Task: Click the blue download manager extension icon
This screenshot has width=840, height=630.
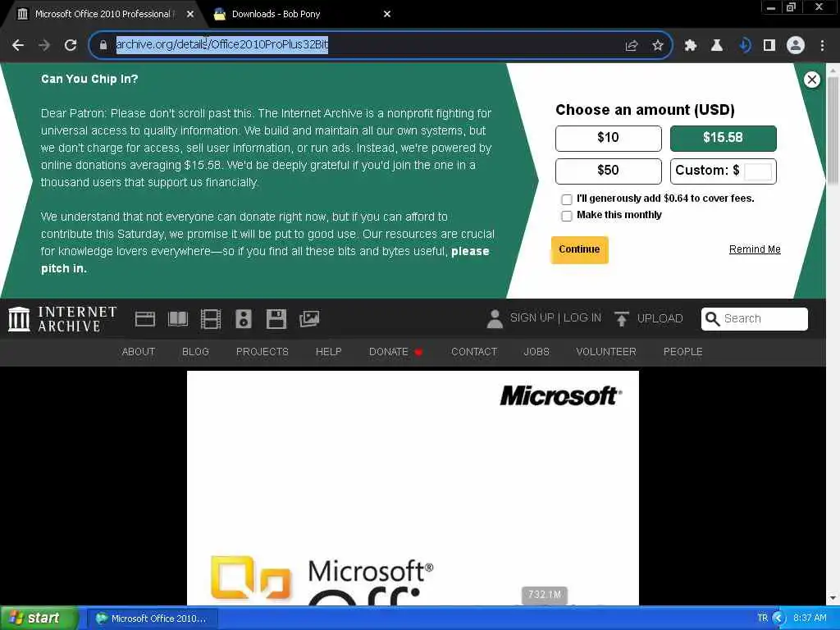Action: pyautogui.click(x=744, y=46)
